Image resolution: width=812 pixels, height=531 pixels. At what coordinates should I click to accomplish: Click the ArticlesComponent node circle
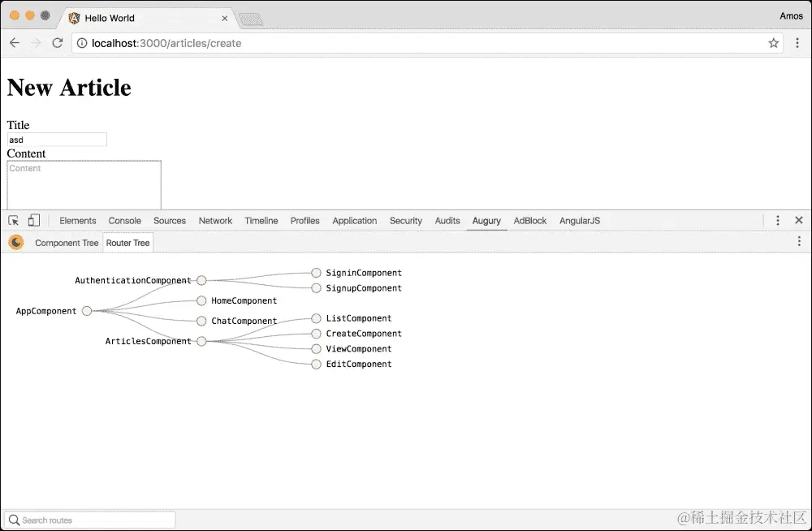click(201, 341)
